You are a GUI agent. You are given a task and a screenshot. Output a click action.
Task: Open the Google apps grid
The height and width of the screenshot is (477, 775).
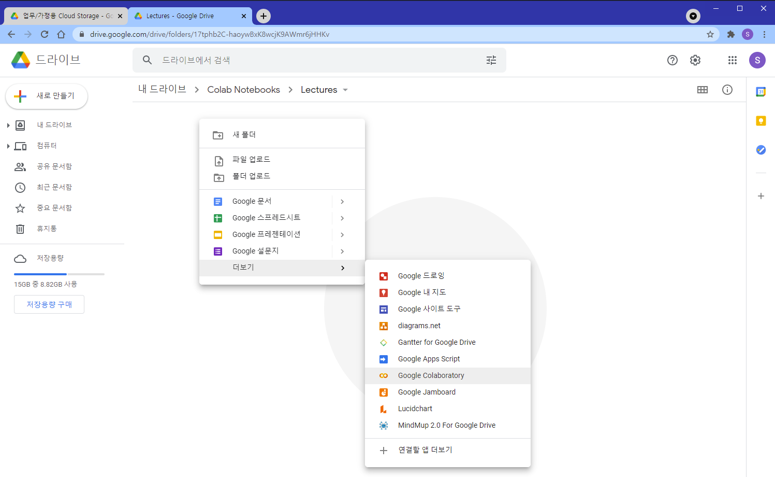[732, 60]
